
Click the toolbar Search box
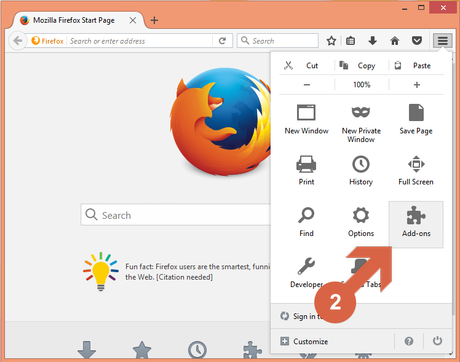pos(278,41)
